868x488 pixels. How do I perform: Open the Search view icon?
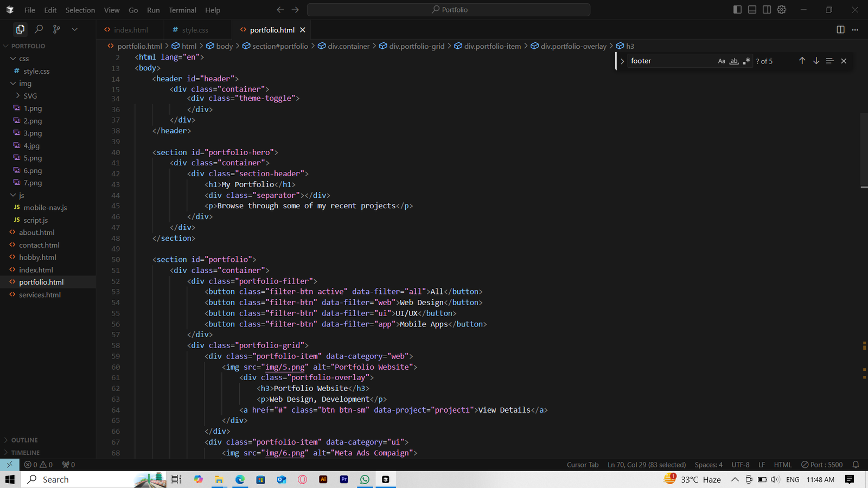point(39,29)
